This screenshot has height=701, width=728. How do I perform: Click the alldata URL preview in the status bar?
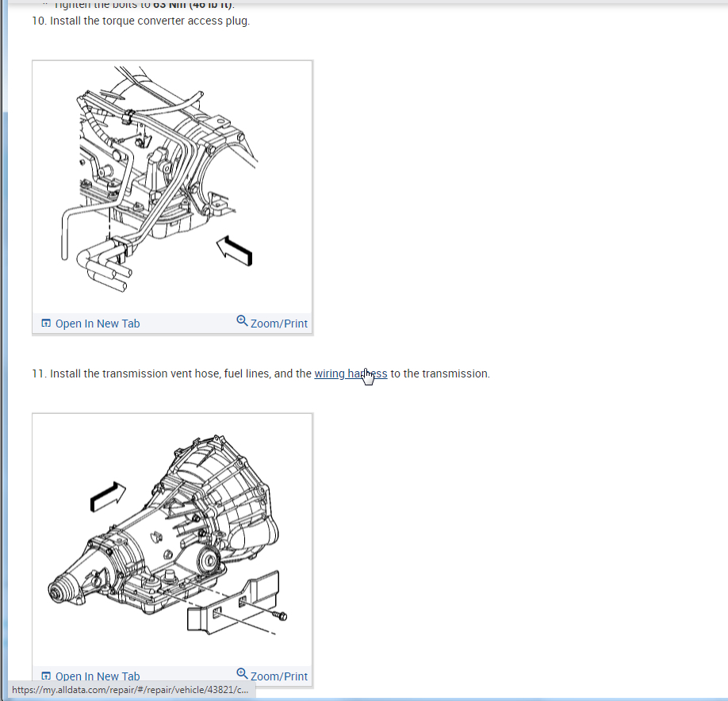[x=130, y=690]
